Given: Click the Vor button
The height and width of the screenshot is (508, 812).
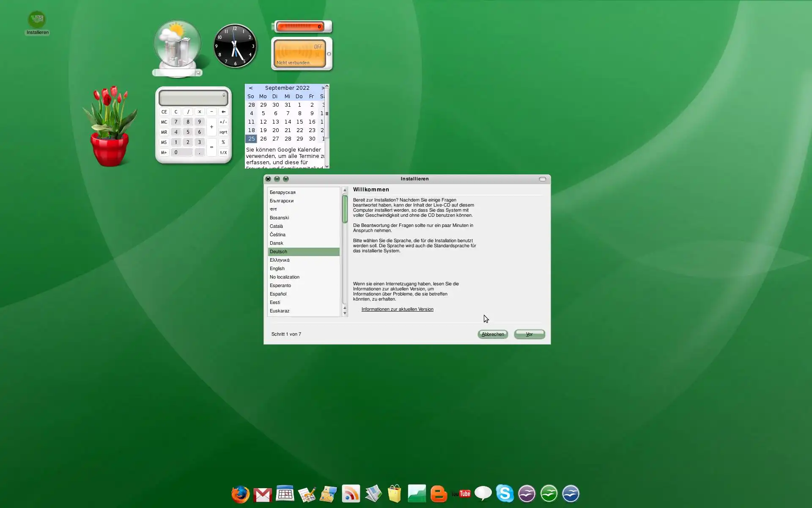Looking at the screenshot, I should [x=529, y=334].
